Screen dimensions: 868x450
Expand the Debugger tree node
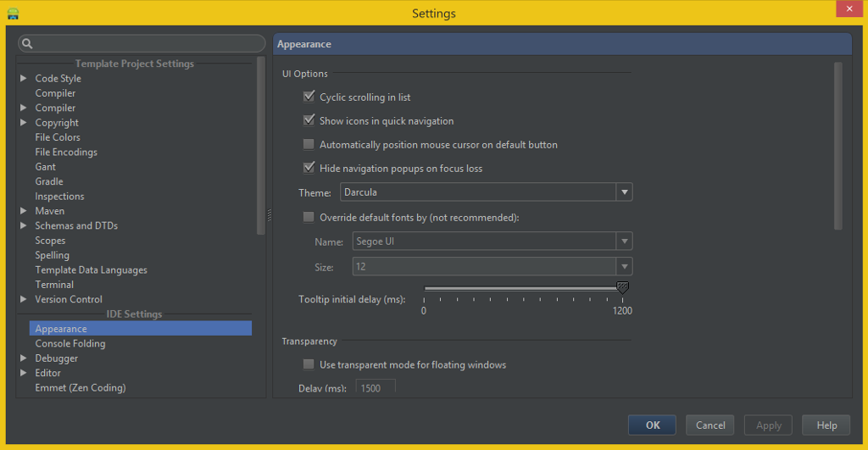tap(23, 358)
